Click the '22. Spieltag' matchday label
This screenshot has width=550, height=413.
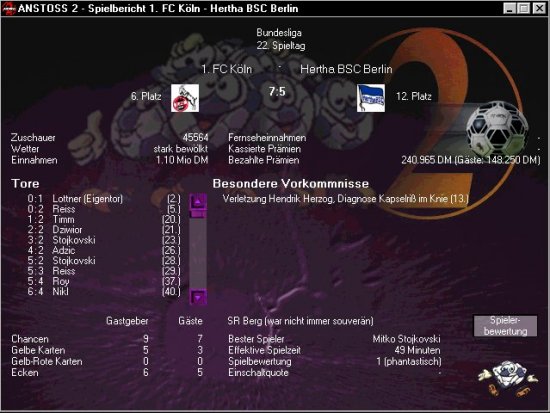tap(281, 46)
